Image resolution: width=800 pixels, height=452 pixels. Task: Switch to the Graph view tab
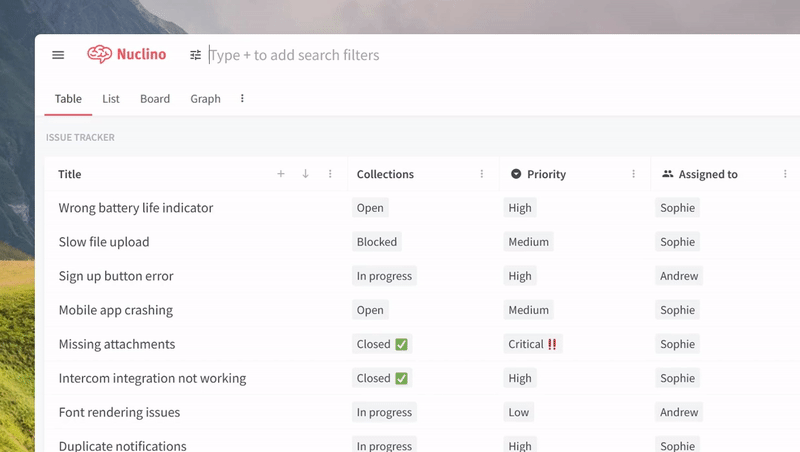point(206,99)
